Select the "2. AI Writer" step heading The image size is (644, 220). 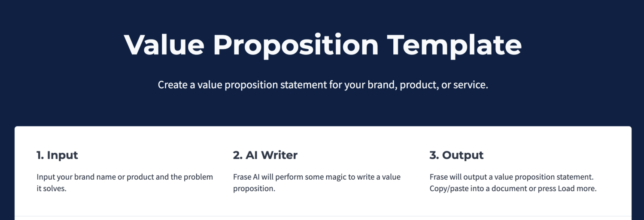[x=265, y=155]
